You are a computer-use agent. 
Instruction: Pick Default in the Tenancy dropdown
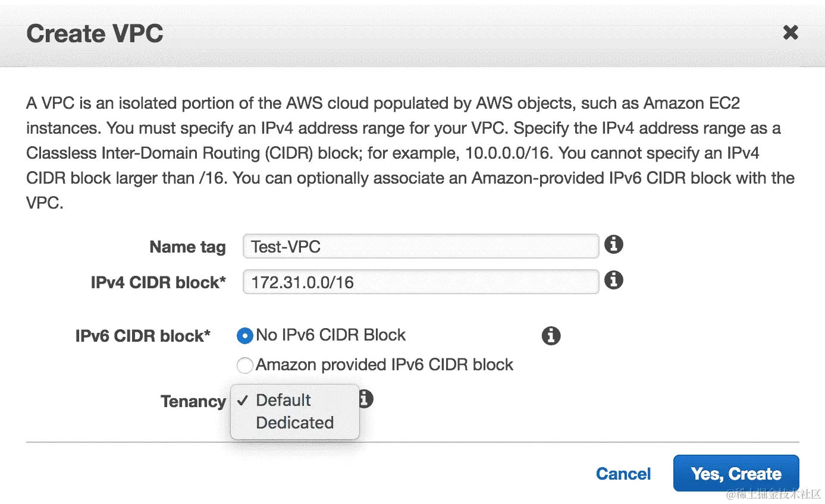[283, 400]
